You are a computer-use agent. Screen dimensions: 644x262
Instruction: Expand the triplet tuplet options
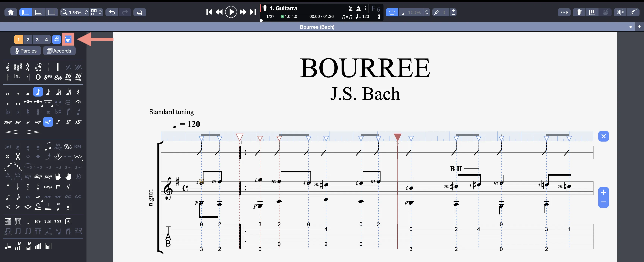coord(28,102)
